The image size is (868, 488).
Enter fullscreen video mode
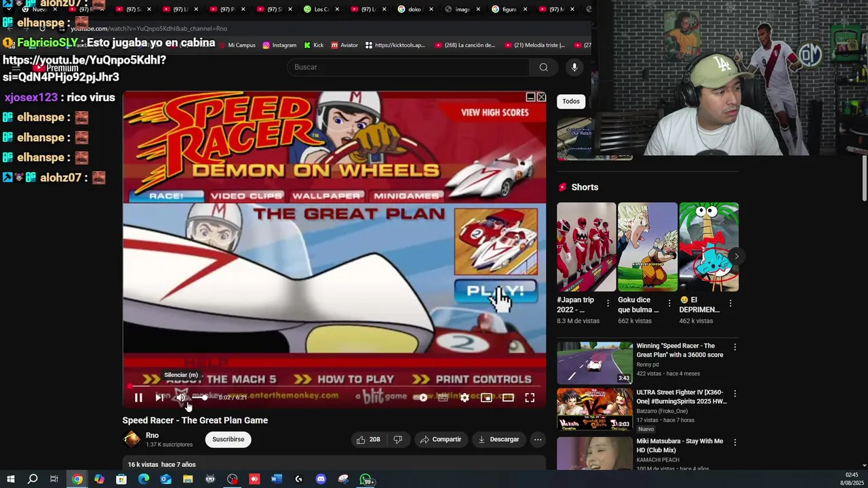click(530, 398)
